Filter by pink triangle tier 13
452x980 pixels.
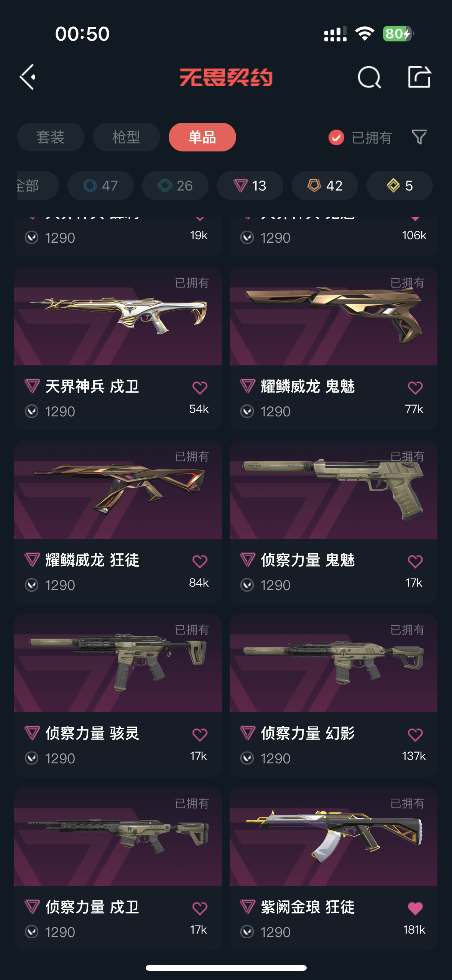click(x=250, y=186)
